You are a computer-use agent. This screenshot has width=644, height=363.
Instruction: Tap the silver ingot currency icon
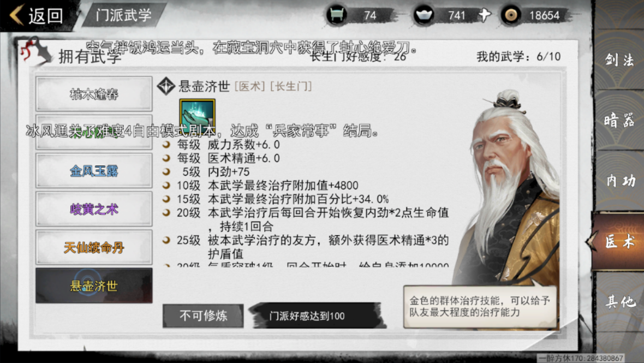(424, 16)
